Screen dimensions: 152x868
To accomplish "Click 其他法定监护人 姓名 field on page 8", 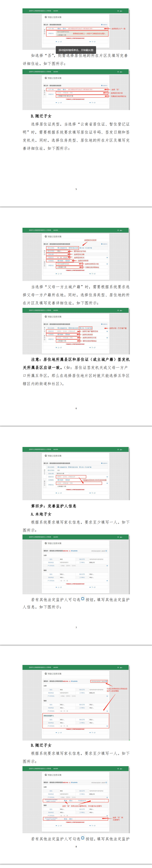I will 69,720.
